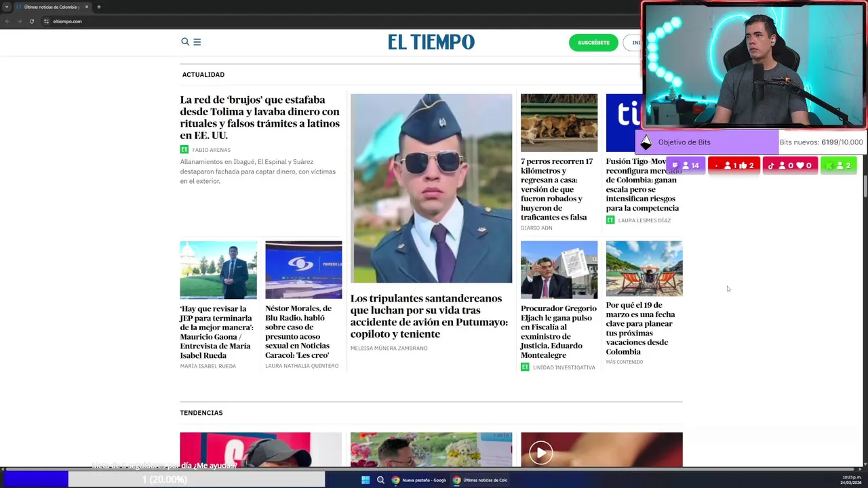Image resolution: width=868 pixels, height=488 pixels.
Task: Switch to Últimas noticias Chrome taskbar window
Action: coord(480,480)
